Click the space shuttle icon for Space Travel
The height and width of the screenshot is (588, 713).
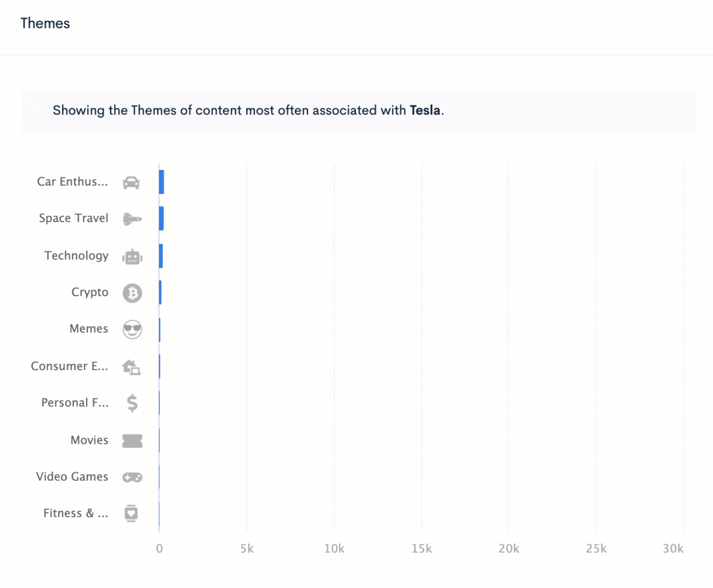[132, 219]
